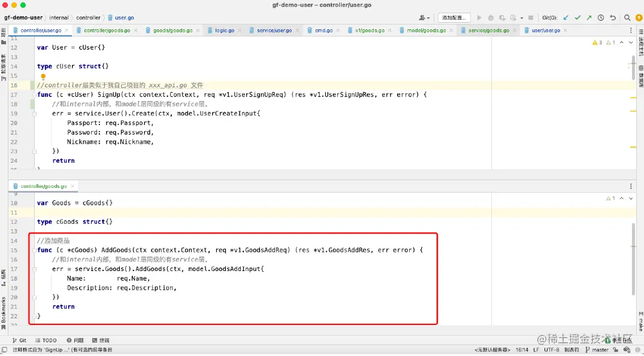
Task: Click the Run play icon in toolbar
Action: (x=479, y=17)
